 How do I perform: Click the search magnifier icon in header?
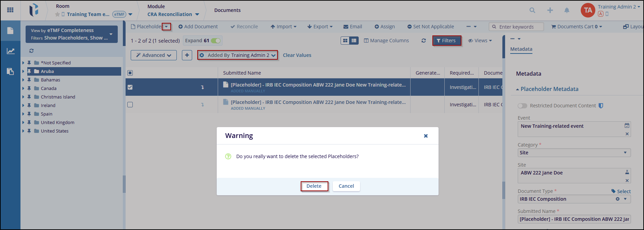532,10
